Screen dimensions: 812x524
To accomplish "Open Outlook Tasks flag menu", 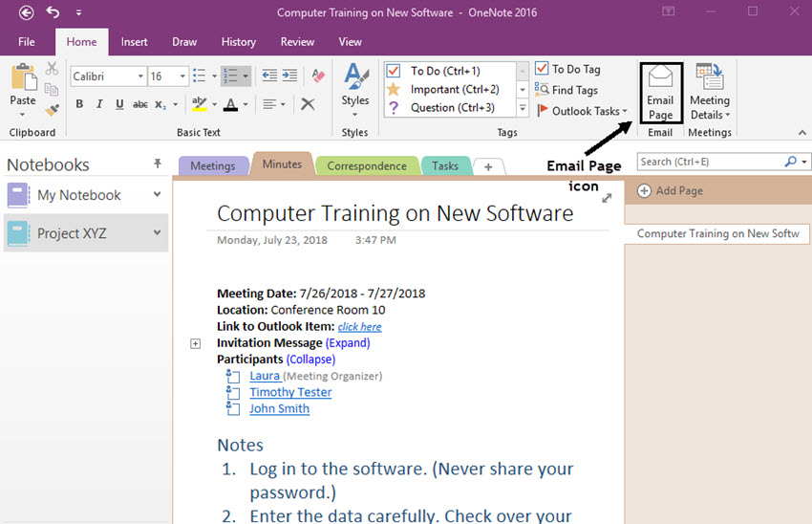I will [x=583, y=111].
